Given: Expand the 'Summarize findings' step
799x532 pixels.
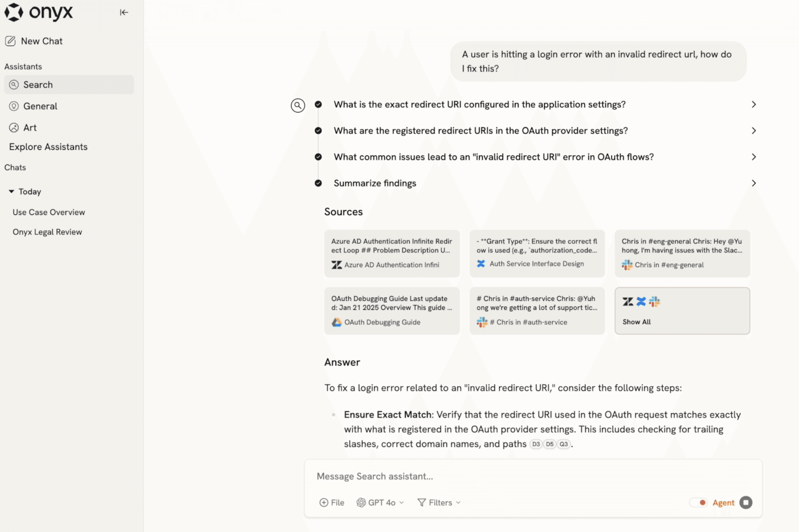Looking at the screenshot, I should pyautogui.click(x=753, y=183).
